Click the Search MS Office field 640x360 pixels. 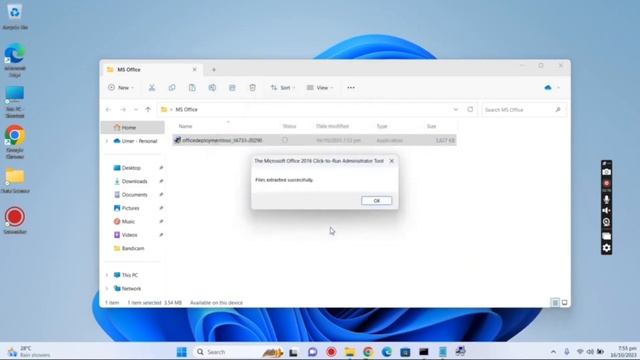(524, 110)
